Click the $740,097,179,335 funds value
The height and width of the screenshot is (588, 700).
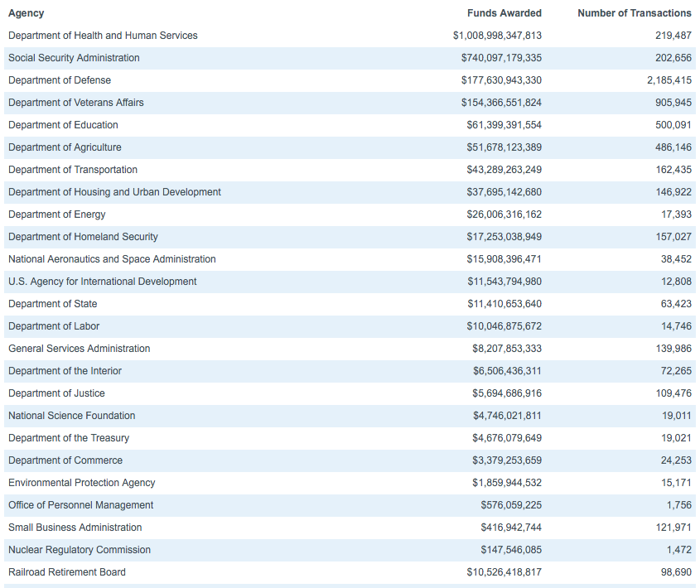point(501,58)
